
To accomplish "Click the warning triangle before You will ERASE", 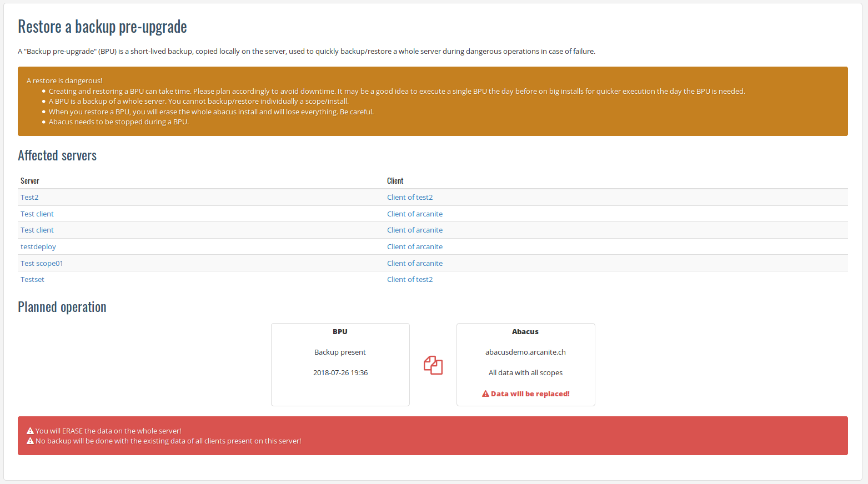I will (x=31, y=431).
